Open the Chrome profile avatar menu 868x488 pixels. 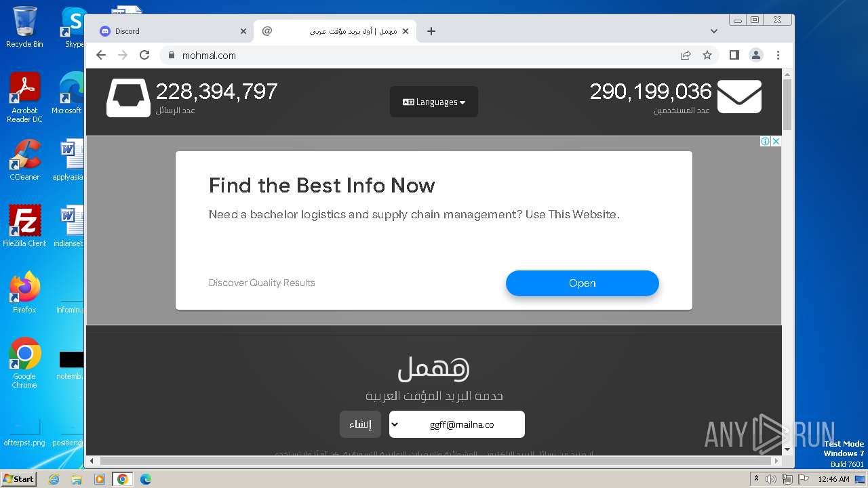pos(756,55)
